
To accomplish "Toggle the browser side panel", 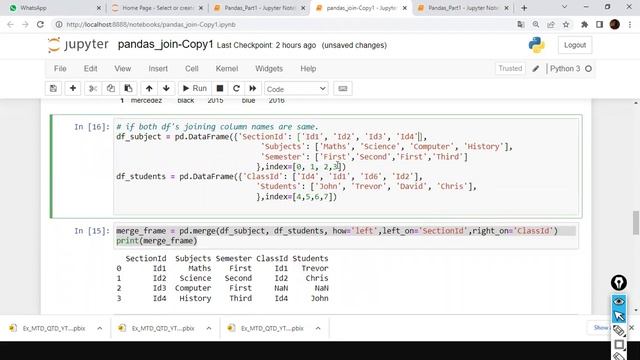I will (x=599, y=24).
